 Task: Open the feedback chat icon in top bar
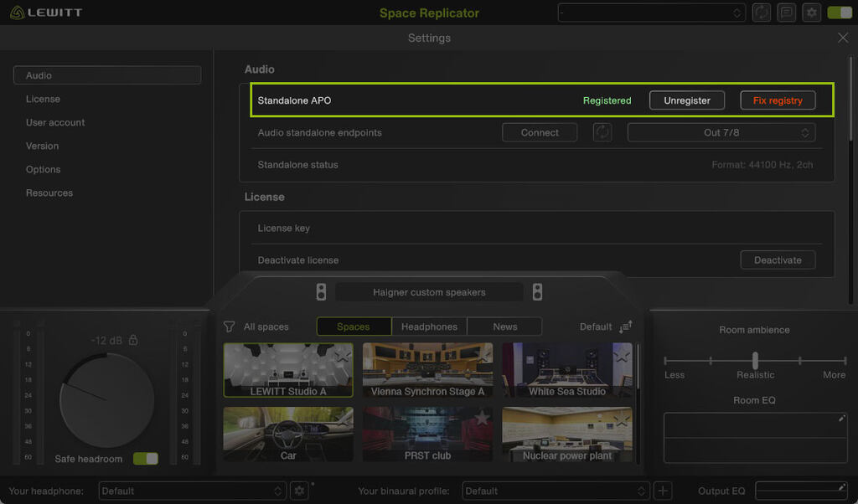coord(786,13)
